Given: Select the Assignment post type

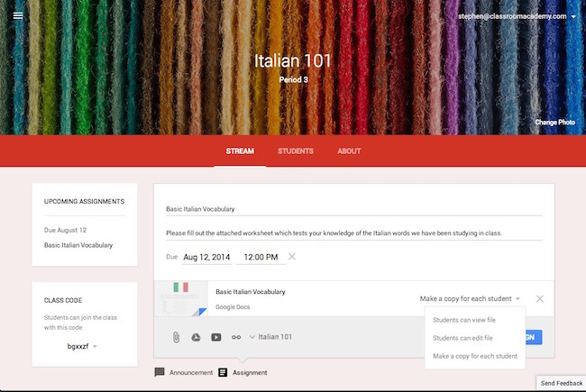Looking at the screenshot, I should [x=243, y=372].
